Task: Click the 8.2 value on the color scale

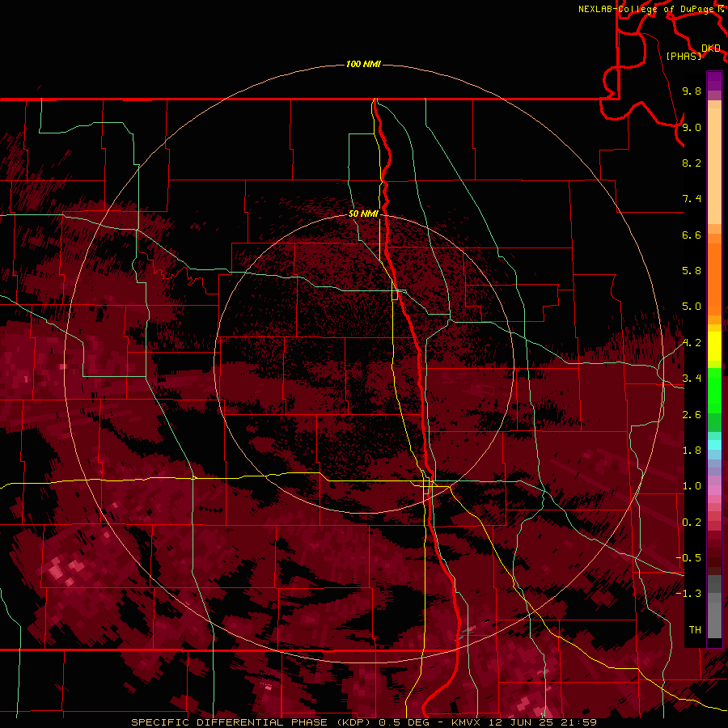Action: point(692,163)
